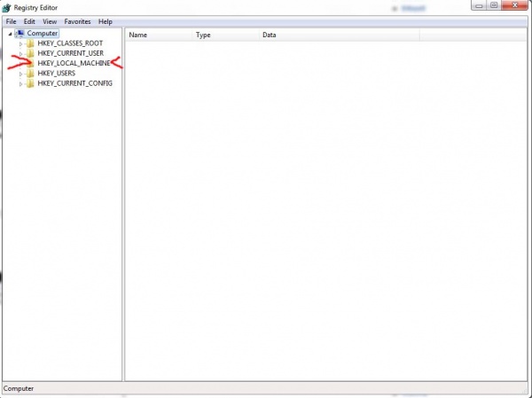Minimize the Registry Editor window
Viewport: 532px width, 398px height.
pyautogui.click(x=480, y=5)
